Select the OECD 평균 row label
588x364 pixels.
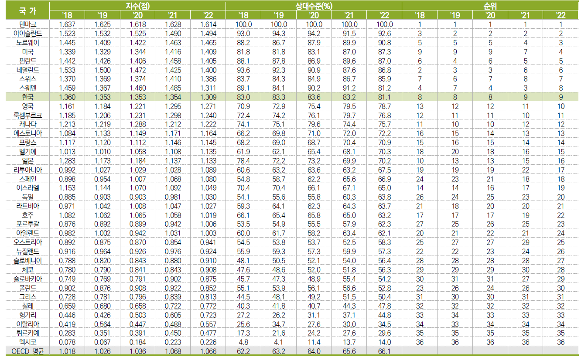click(x=28, y=351)
